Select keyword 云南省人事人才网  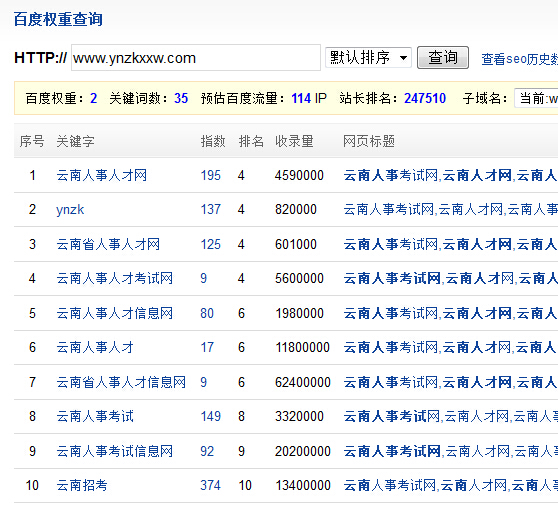108,244
